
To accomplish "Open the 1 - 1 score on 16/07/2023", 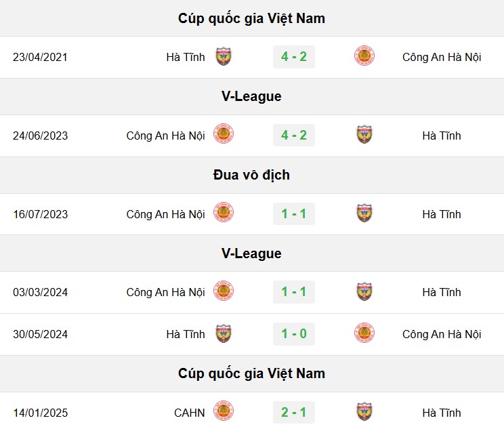I will [294, 213].
